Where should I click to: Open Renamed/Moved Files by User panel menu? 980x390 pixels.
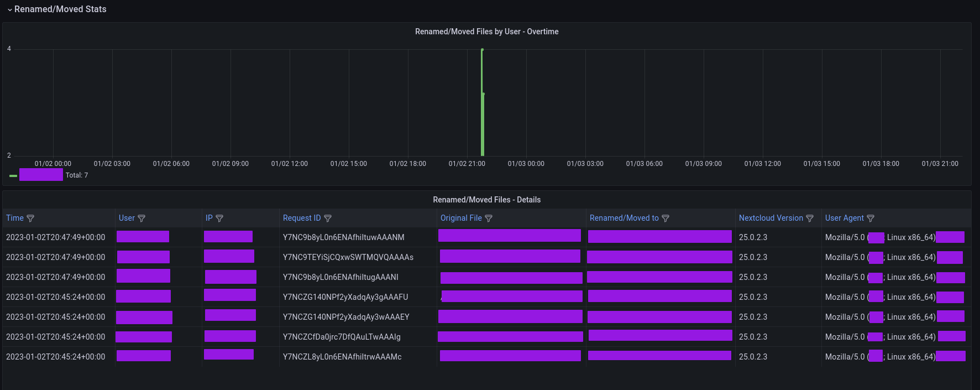click(x=486, y=32)
